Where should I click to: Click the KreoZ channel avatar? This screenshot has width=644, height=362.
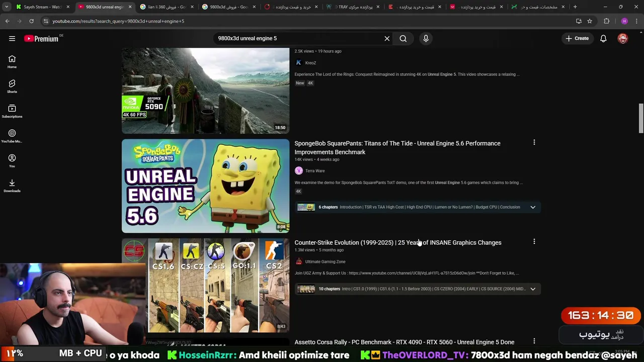(x=299, y=63)
